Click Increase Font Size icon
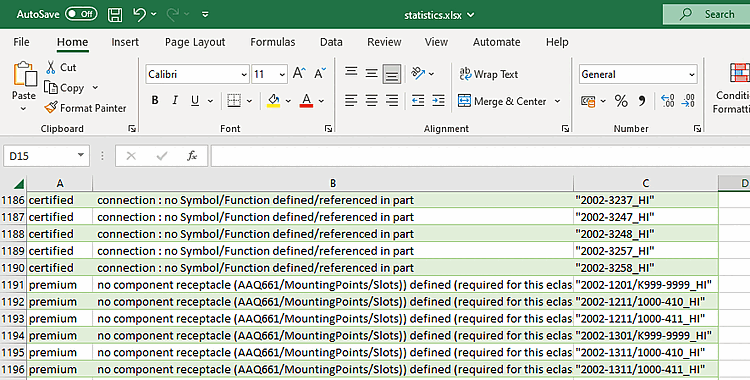This screenshot has height=380, width=750. [299, 73]
